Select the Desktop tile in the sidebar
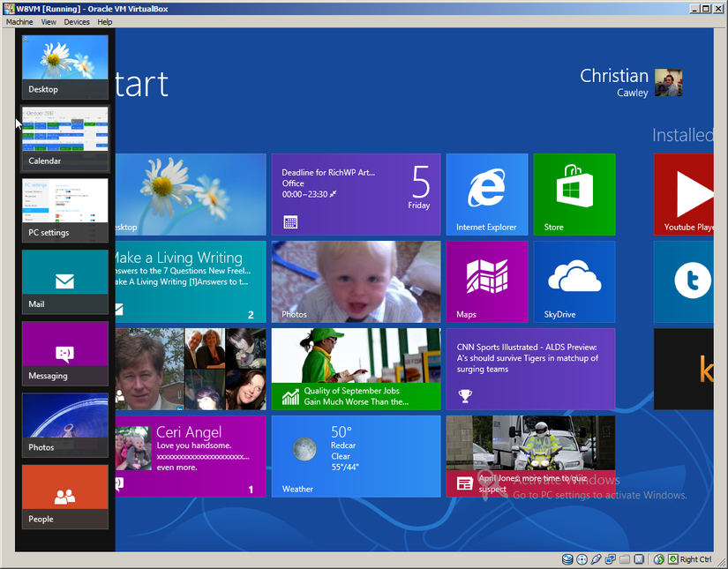The width and height of the screenshot is (728, 569). [64, 65]
